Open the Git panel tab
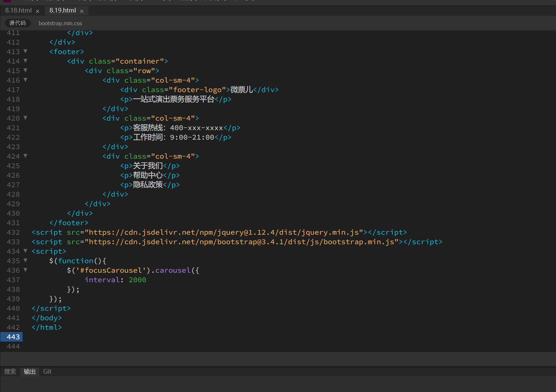The height and width of the screenshot is (392, 556). [x=47, y=372]
